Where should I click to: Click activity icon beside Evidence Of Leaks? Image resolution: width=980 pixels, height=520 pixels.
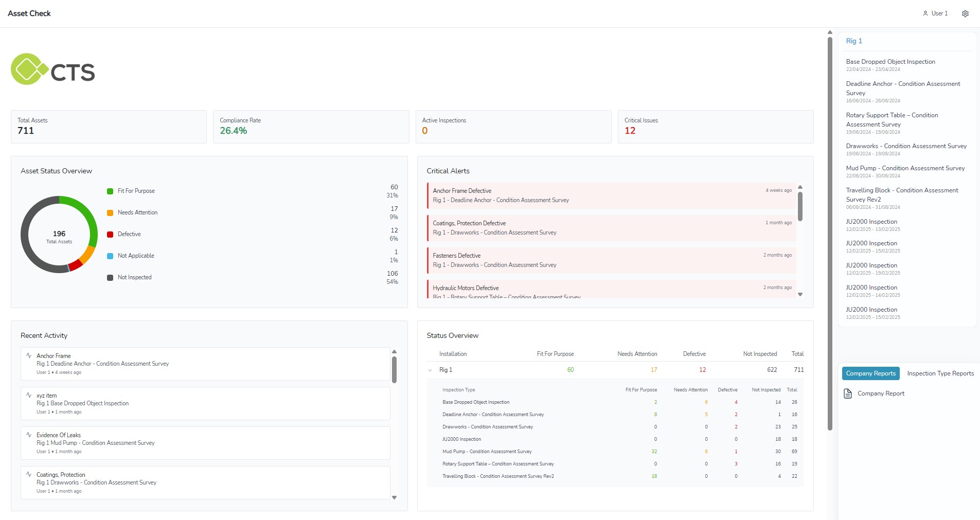click(29, 435)
